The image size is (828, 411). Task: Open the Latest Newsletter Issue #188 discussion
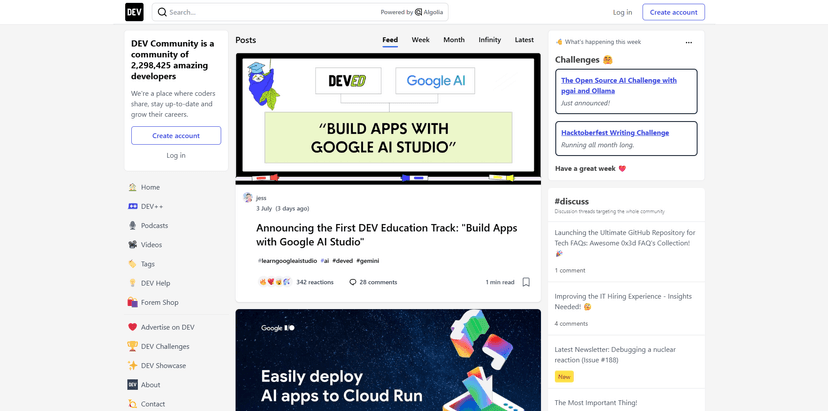pyautogui.click(x=615, y=354)
